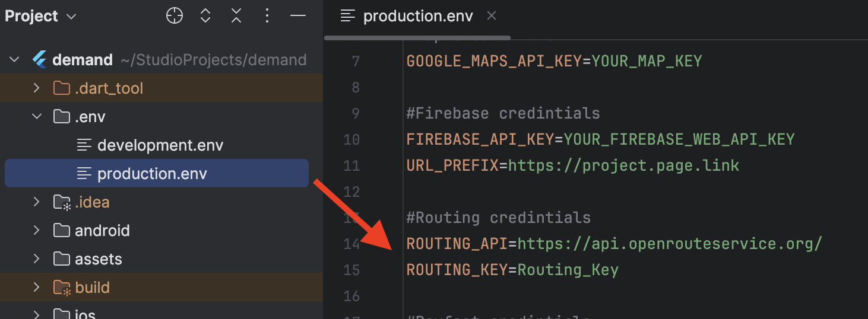Click the android folder icon
The image size is (868, 319).
click(61, 231)
